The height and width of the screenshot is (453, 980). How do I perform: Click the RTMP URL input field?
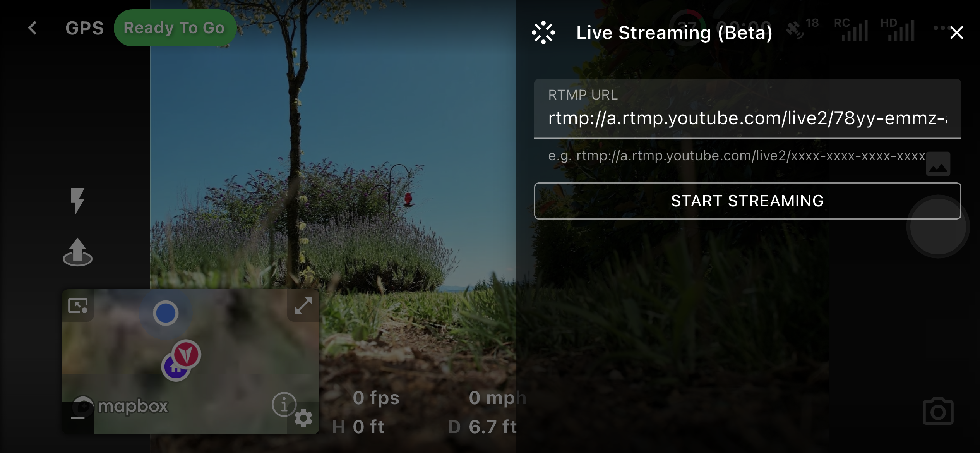point(747,109)
